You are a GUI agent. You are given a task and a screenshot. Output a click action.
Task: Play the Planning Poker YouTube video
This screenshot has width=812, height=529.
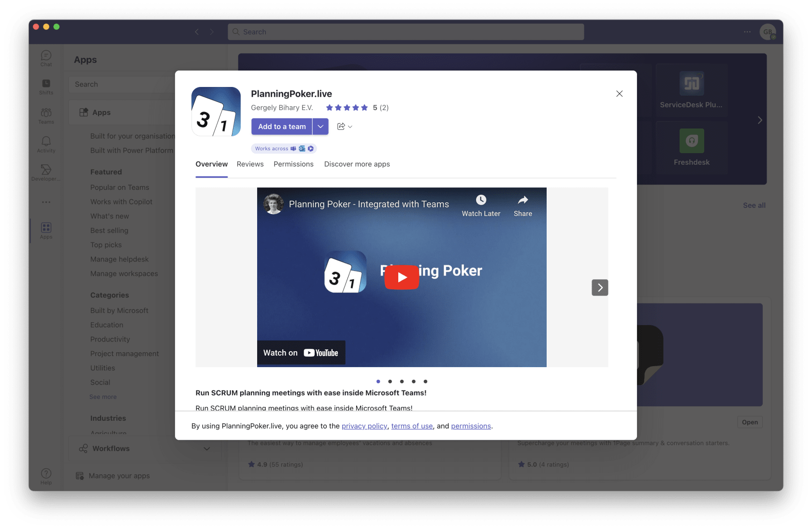[402, 277]
